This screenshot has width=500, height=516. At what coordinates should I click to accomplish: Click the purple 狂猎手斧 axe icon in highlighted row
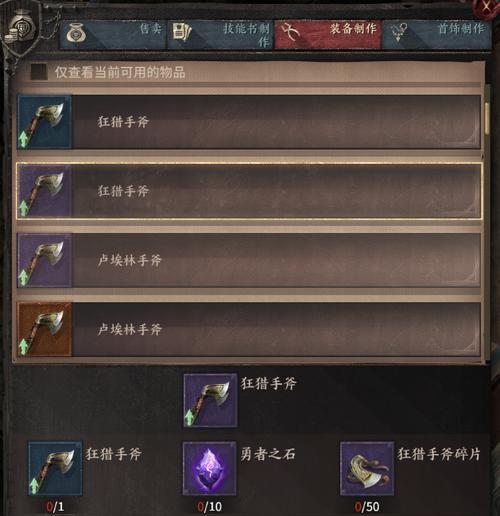tap(45, 191)
